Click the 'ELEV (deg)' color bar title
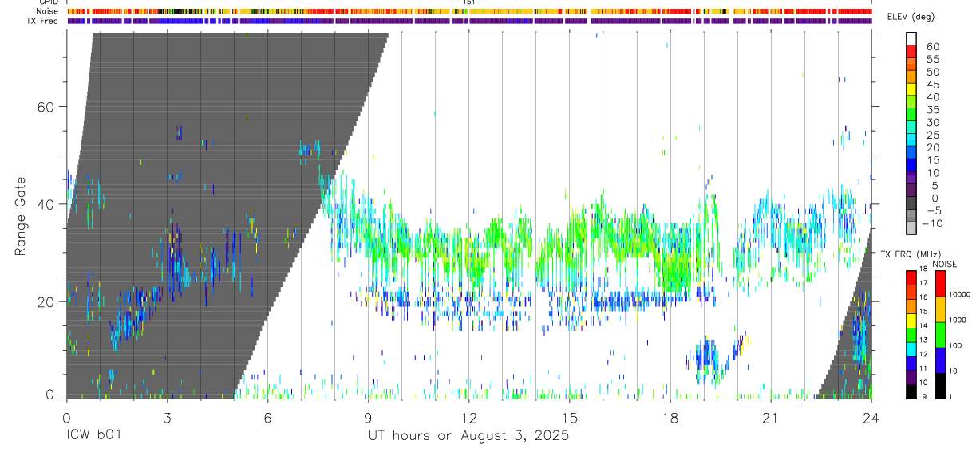The width and height of the screenshot is (980, 452). pos(912,17)
